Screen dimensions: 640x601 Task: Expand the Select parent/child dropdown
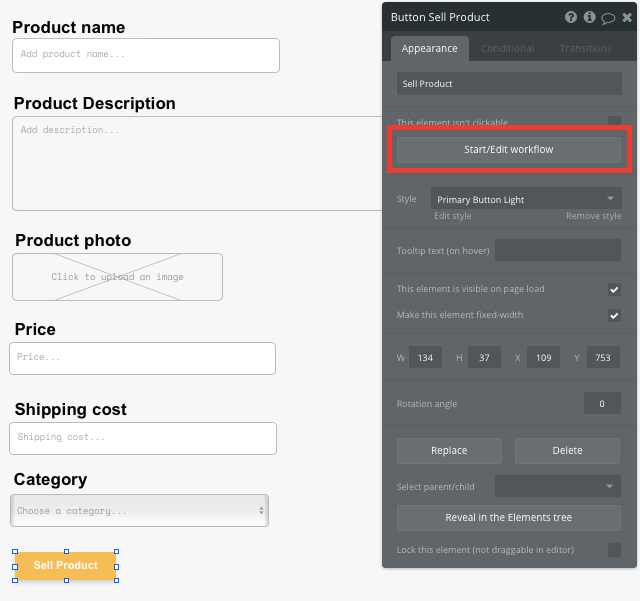click(x=558, y=486)
